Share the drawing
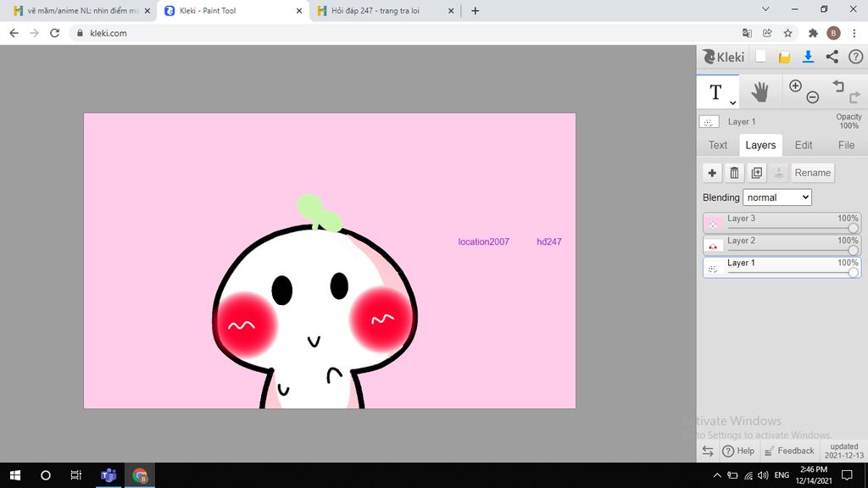Screen dimensions: 868x488 point(832,57)
